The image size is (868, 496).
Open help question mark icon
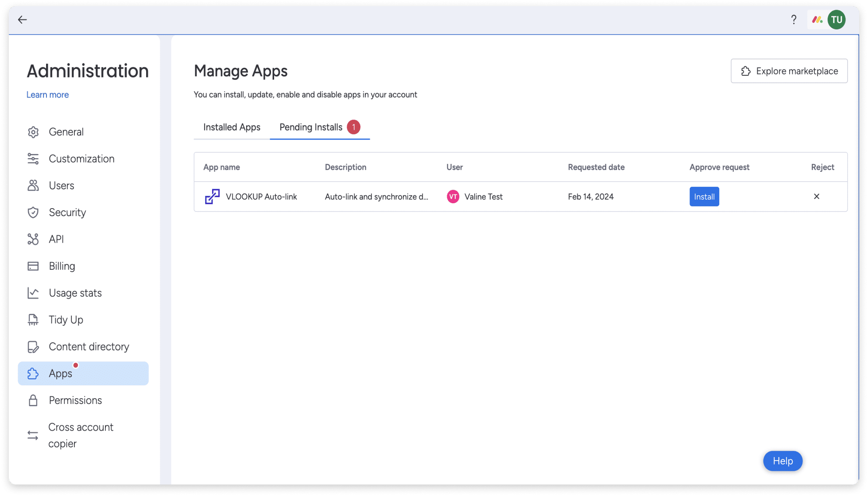pyautogui.click(x=794, y=19)
